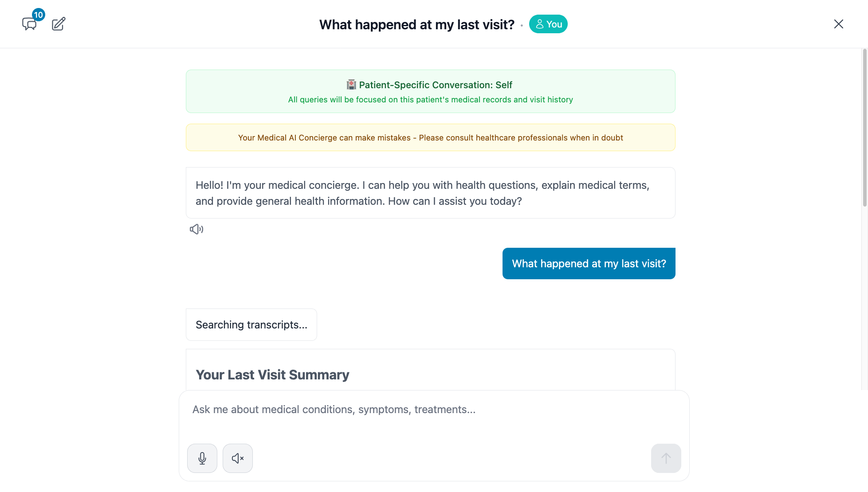Click the Patient-Specific Conversation: Self banner
This screenshot has width=868, height=492.
430,91
